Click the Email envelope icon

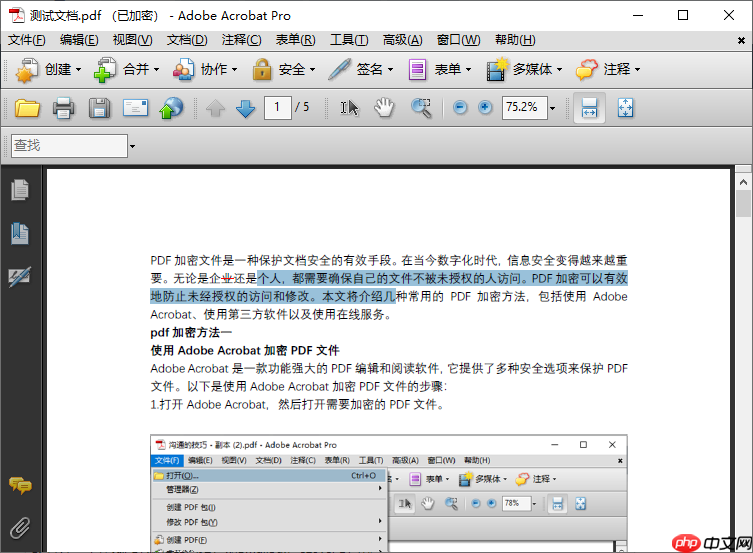point(135,108)
